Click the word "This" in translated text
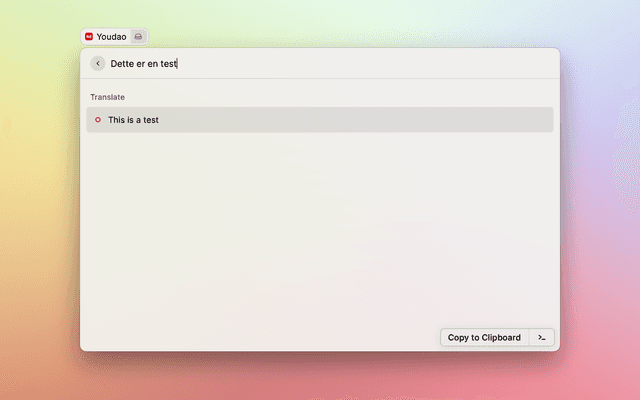The width and height of the screenshot is (640, 400). [117, 120]
